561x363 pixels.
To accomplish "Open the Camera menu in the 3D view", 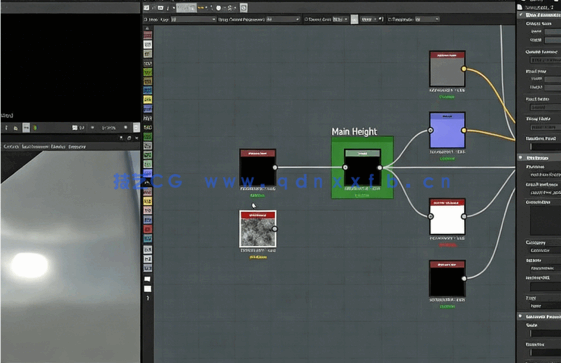I will 11,147.
